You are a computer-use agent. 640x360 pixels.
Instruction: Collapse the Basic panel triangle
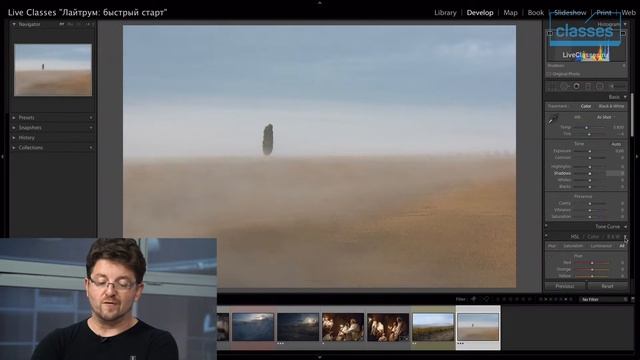625,97
